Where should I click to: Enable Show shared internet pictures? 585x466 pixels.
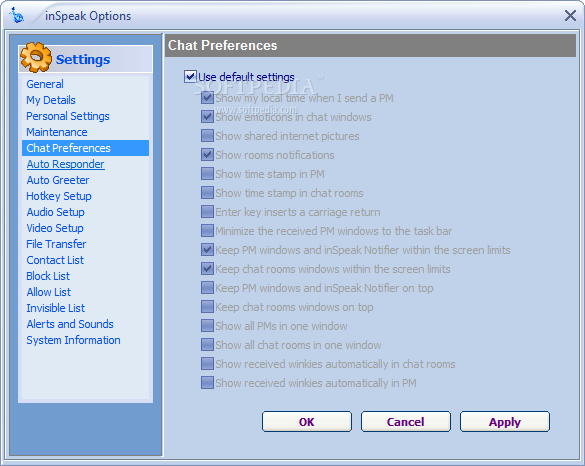pyautogui.click(x=207, y=136)
